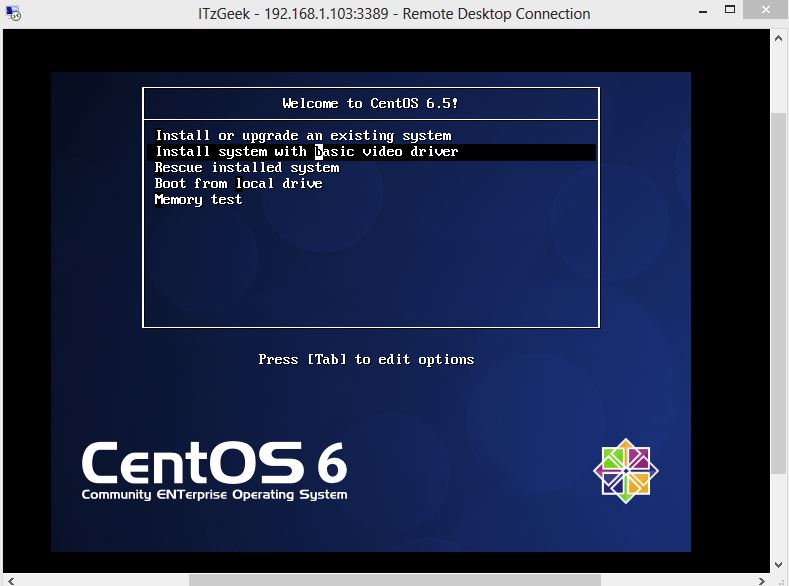The image size is (789, 586).
Task: Select 'Install or upgrade an existing system'
Action: pos(303,136)
